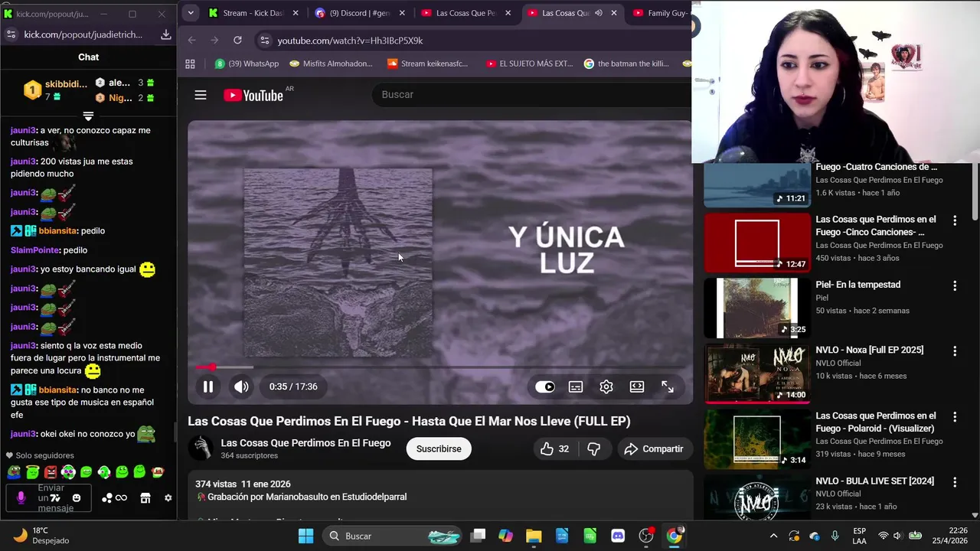Viewport: 980px width, 551px height.
Task: Open NVLO - Noxa [Full EP 2025] title
Action: [x=869, y=350]
